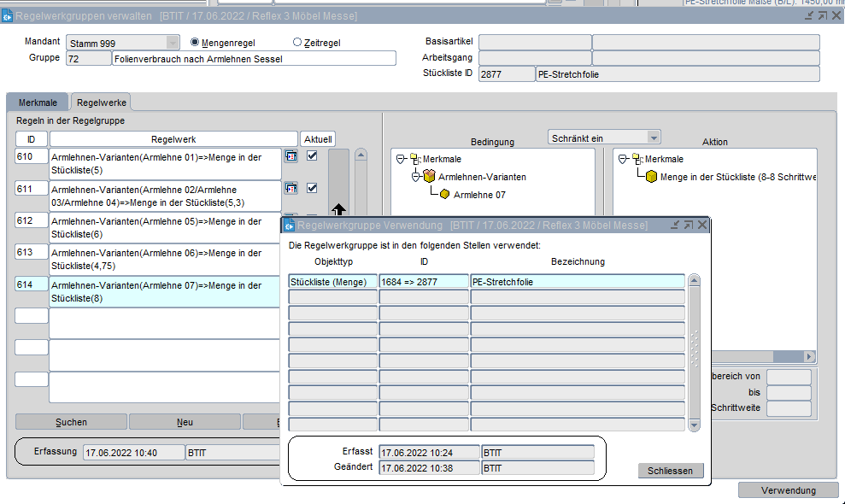Collapse Merkmale node in Bedingung tree

click(x=401, y=159)
